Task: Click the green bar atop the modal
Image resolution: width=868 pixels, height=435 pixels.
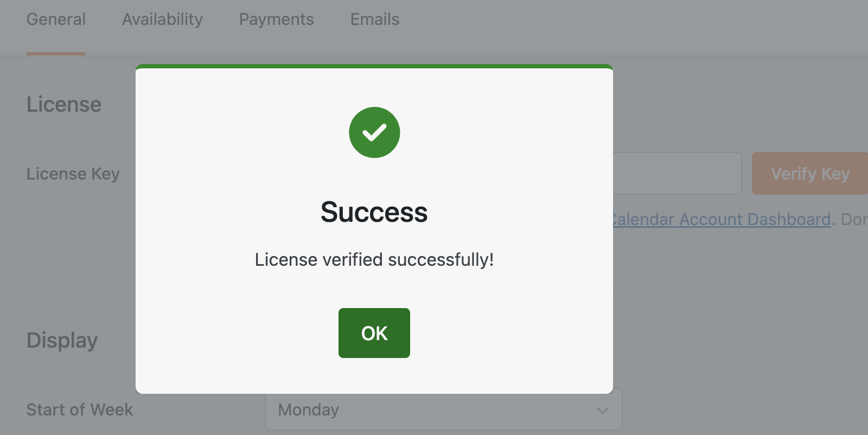Action: click(x=374, y=66)
